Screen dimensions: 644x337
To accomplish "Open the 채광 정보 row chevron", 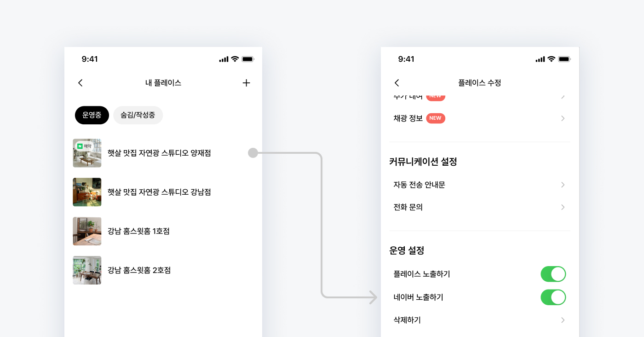I will click(563, 118).
